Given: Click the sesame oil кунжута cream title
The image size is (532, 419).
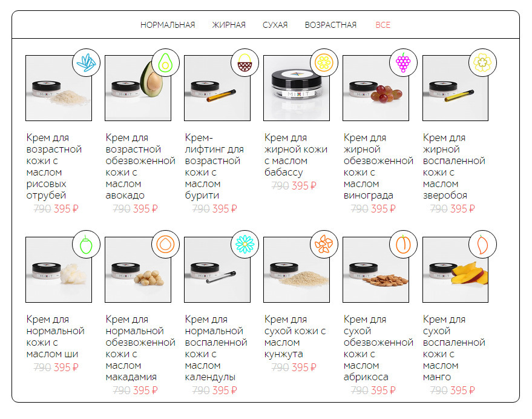Looking at the screenshot, I should point(295,337).
